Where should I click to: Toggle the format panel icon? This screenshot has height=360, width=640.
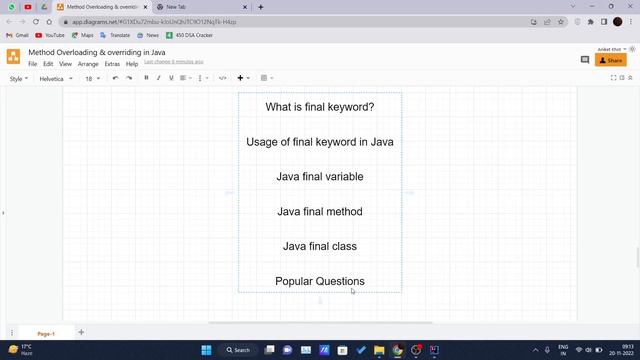tap(622, 78)
